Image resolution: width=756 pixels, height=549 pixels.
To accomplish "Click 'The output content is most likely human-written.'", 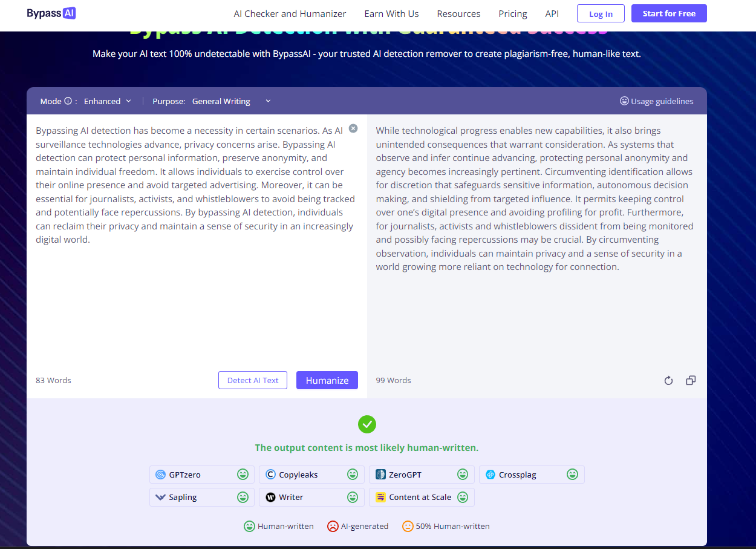I will click(367, 448).
